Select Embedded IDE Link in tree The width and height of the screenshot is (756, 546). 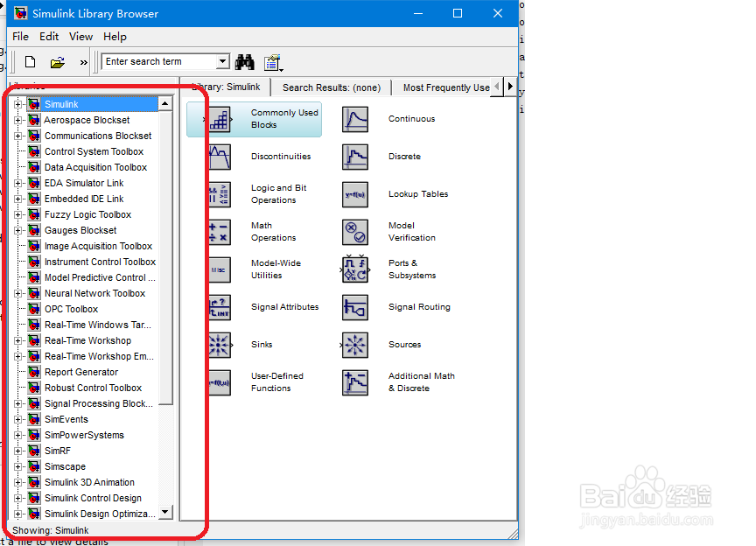coord(84,199)
